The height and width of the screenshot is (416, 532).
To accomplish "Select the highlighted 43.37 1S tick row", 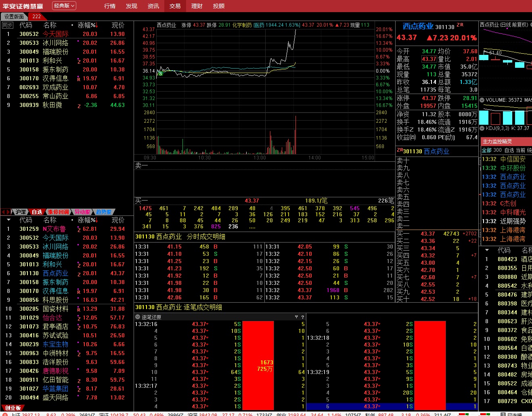I will click(x=392, y=407).
